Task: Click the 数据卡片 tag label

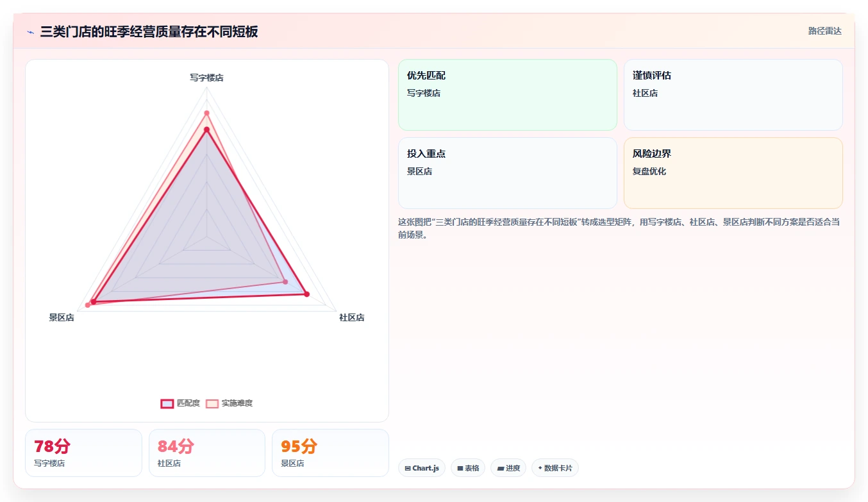Action: pos(558,469)
